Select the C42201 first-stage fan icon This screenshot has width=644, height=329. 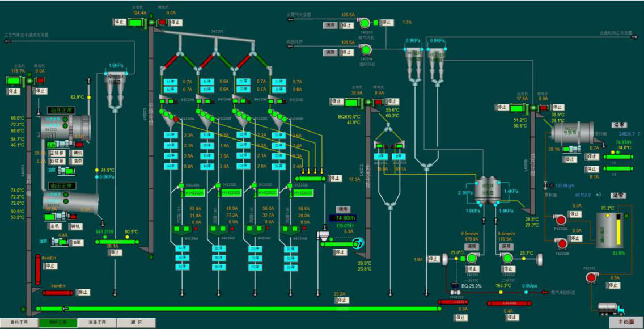click(x=471, y=258)
